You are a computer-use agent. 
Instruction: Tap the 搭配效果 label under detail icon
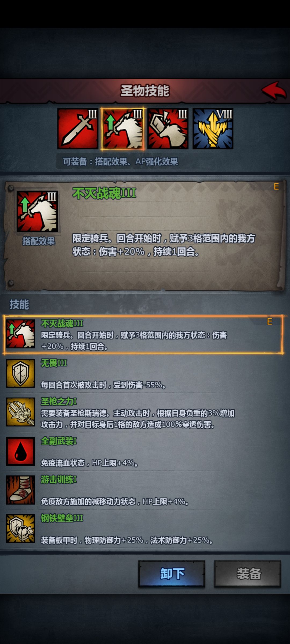39,241
